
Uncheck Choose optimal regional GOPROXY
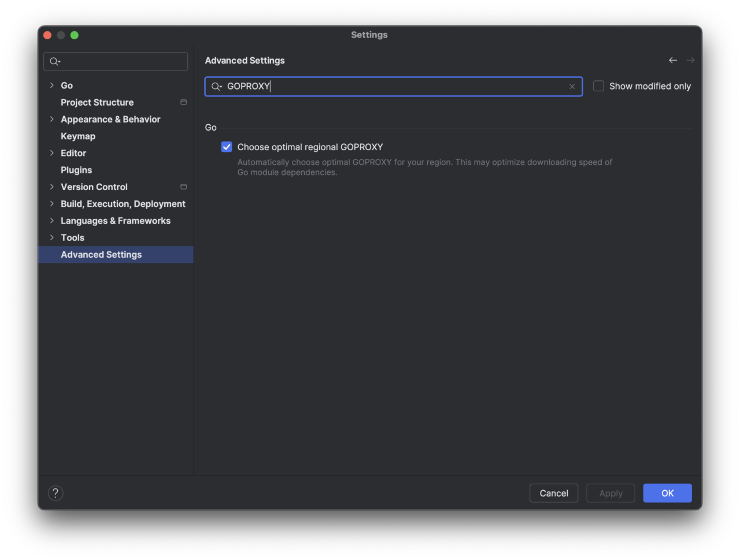pyautogui.click(x=227, y=147)
